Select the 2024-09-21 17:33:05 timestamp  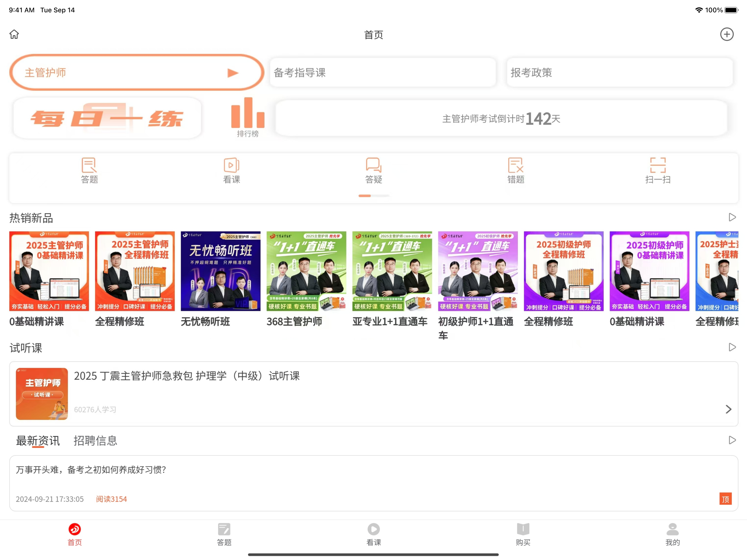coord(50,499)
